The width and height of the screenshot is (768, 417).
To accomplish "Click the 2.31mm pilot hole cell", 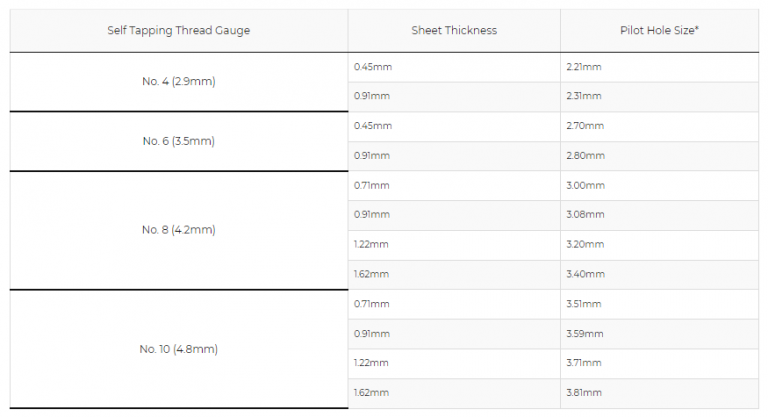I will (584, 96).
